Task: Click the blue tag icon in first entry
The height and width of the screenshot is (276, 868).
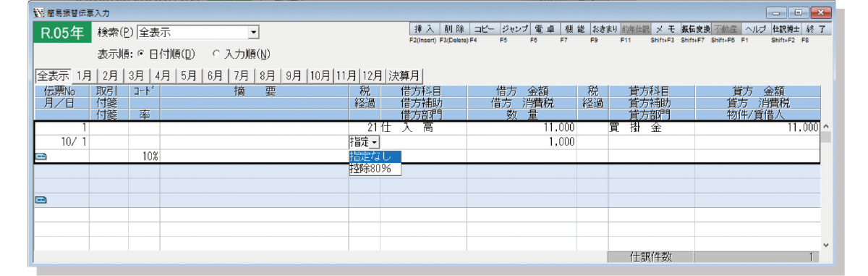Action: [x=41, y=156]
